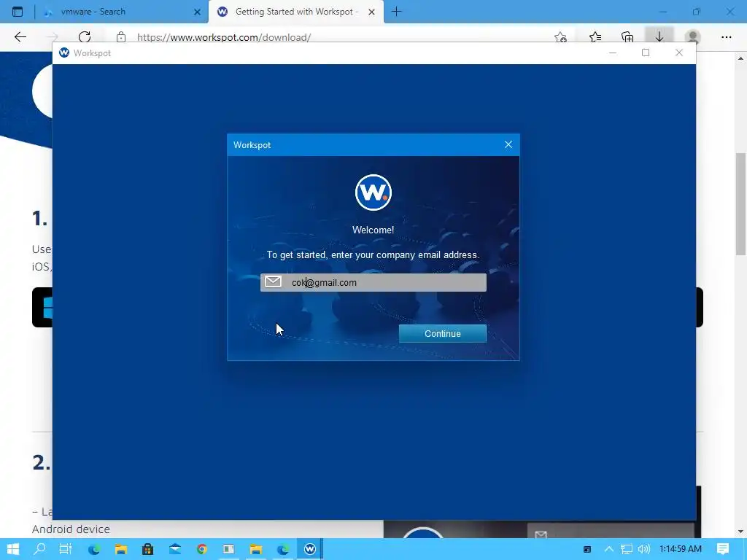Switch to Workspot app in taskbar
Screen dimensions: 747x560
coord(310,549)
